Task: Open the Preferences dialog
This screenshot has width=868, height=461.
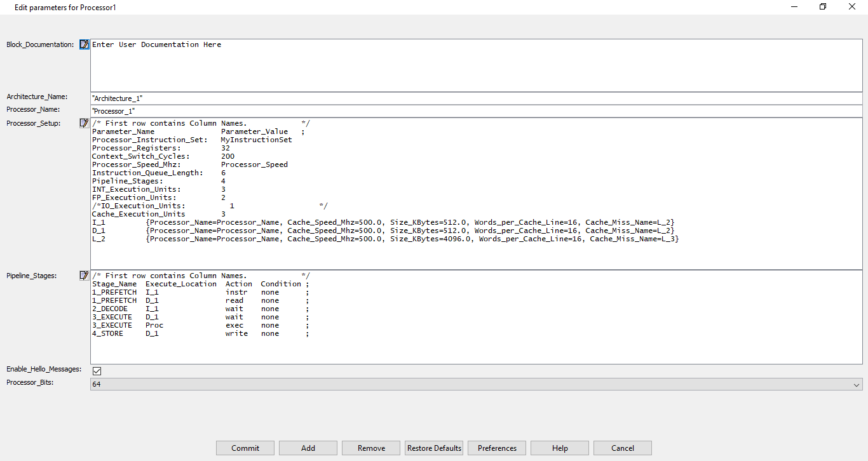Action: click(x=497, y=448)
